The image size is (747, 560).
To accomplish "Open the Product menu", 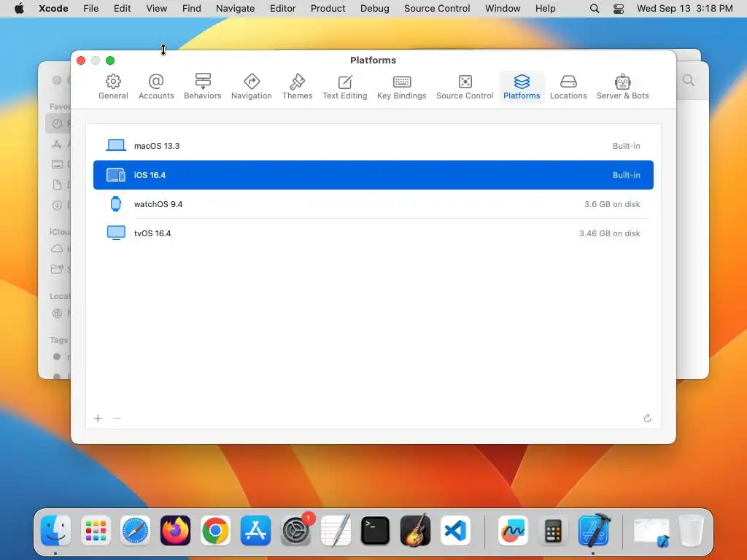I will tap(328, 9).
